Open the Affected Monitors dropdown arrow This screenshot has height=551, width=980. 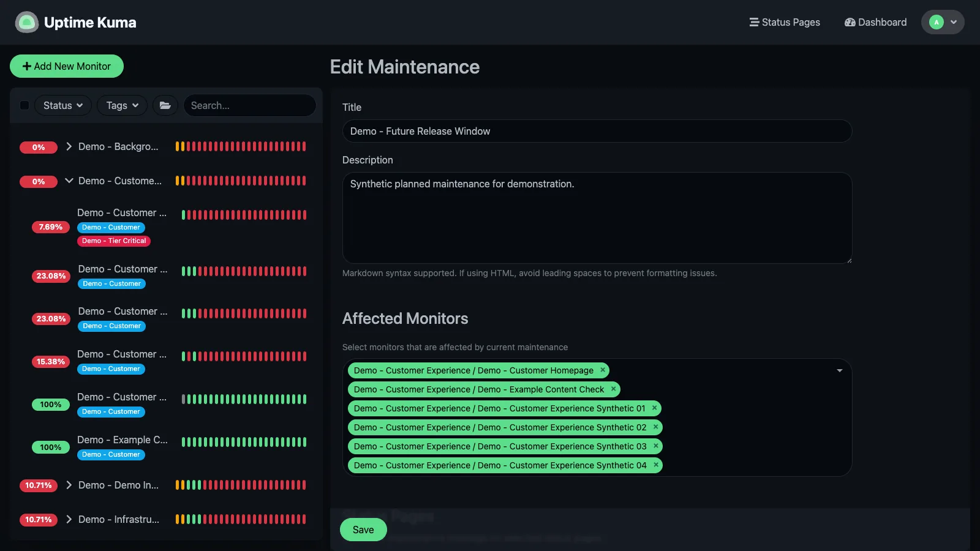(840, 370)
